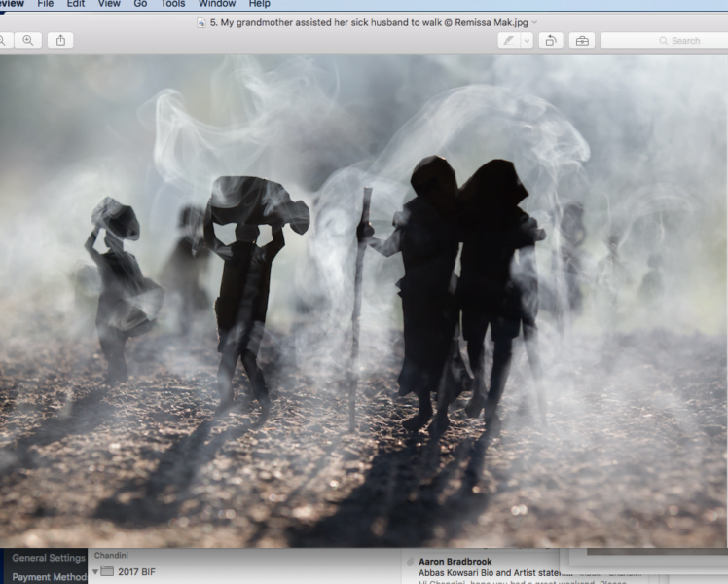Select General Settings in sidebar
This screenshot has height=584, width=728.
49,558
